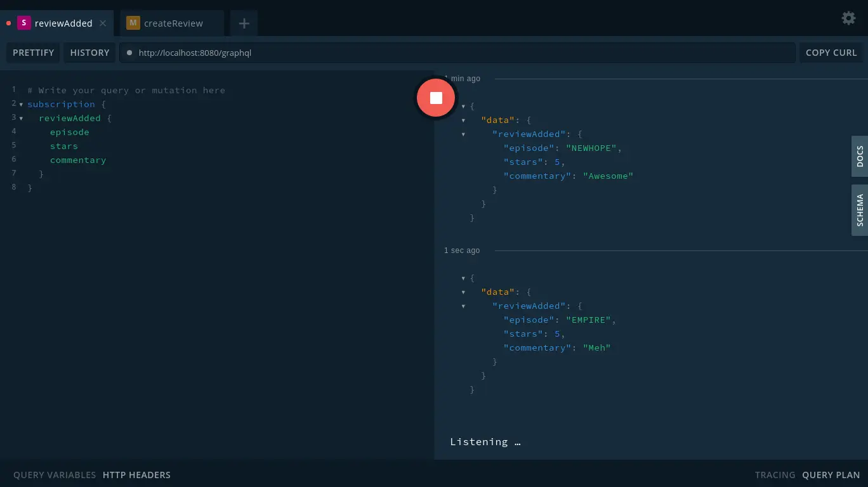This screenshot has height=487, width=868.
Task: Click the orange M mutation icon
Action: click(x=133, y=23)
